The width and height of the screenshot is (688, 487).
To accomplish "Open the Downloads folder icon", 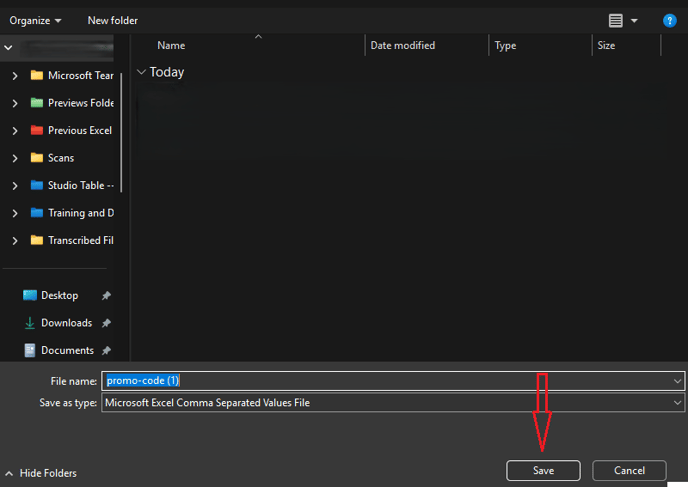I will point(30,323).
